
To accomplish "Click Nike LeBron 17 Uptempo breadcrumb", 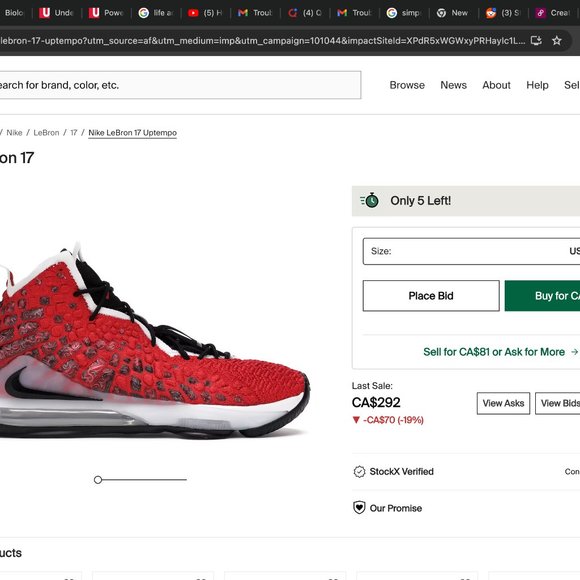I will tap(132, 132).
